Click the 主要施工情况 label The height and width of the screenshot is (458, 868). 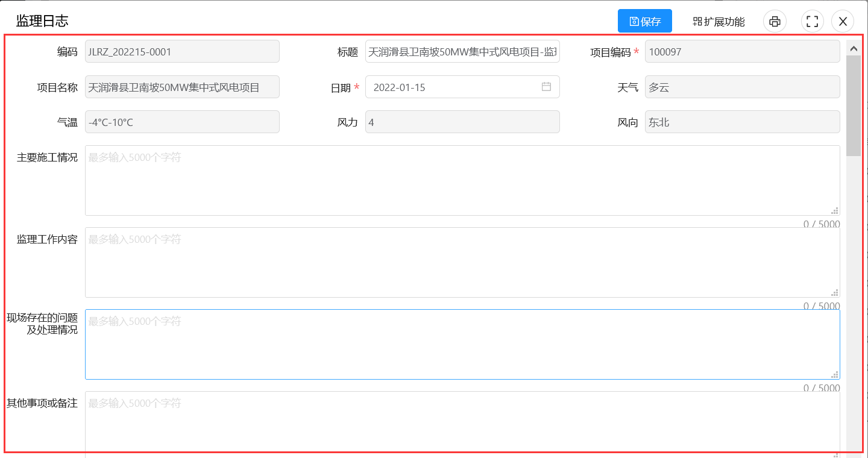[47, 157]
